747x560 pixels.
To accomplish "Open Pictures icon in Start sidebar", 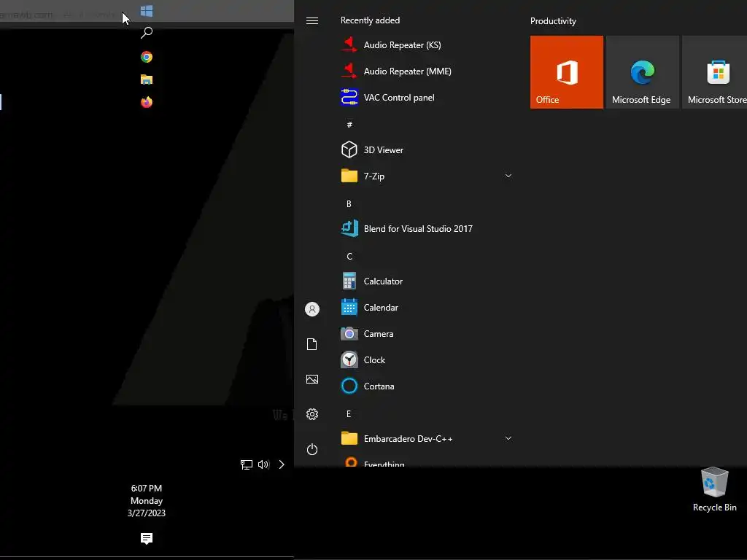I will 312,379.
